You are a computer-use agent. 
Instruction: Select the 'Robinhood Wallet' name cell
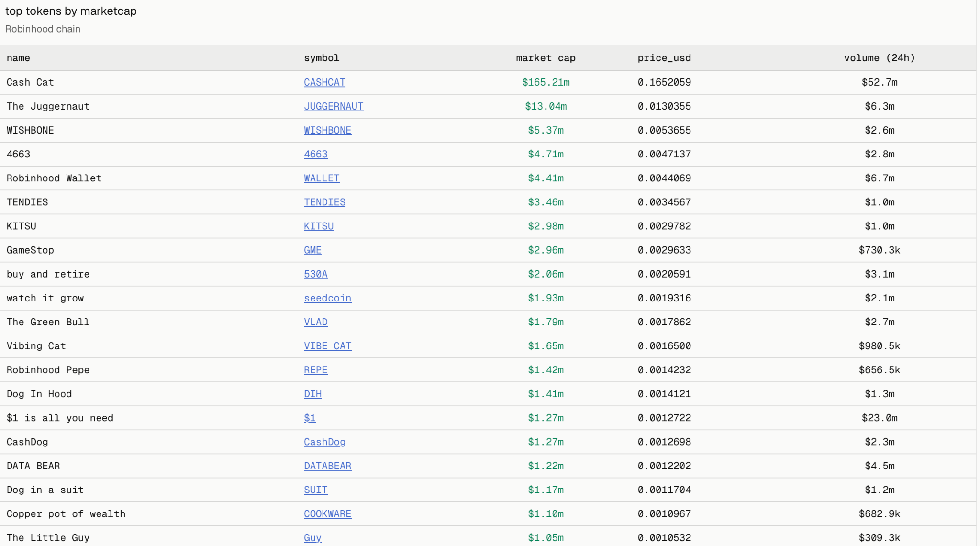coord(54,178)
